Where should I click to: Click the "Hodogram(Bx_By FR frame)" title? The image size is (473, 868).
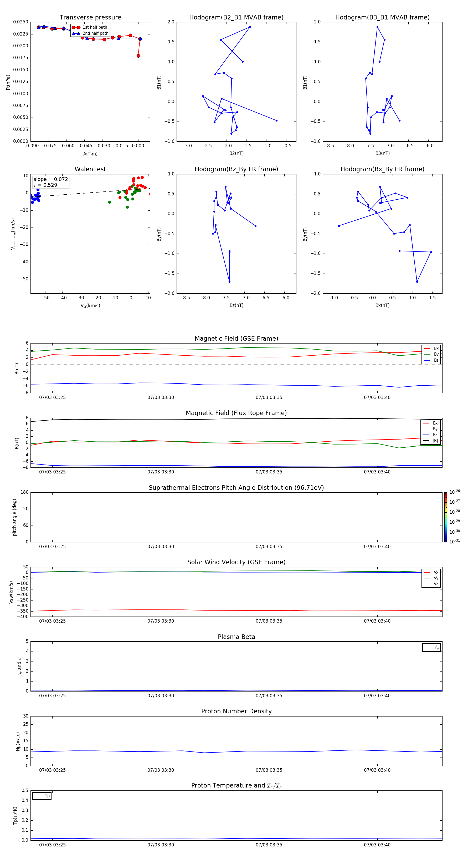pyautogui.click(x=382, y=169)
